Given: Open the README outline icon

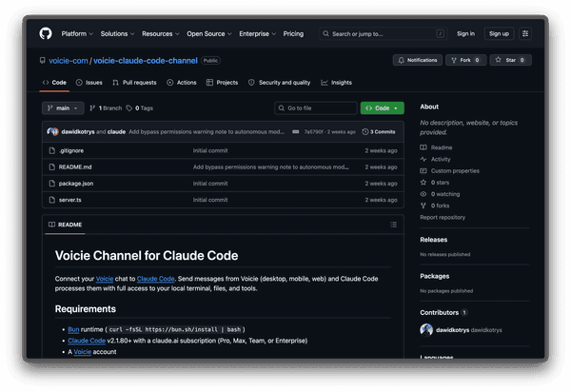Looking at the screenshot, I should pos(393,225).
